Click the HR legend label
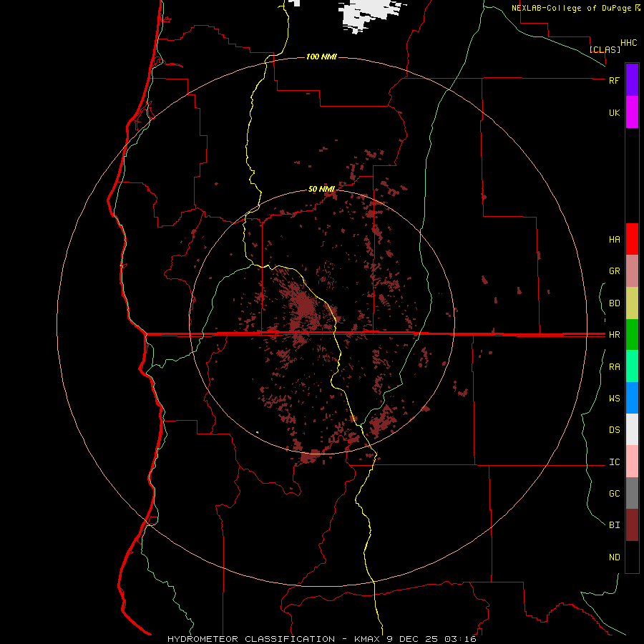The width and height of the screenshot is (644, 644). pyautogui.click(x=614, y=335)
